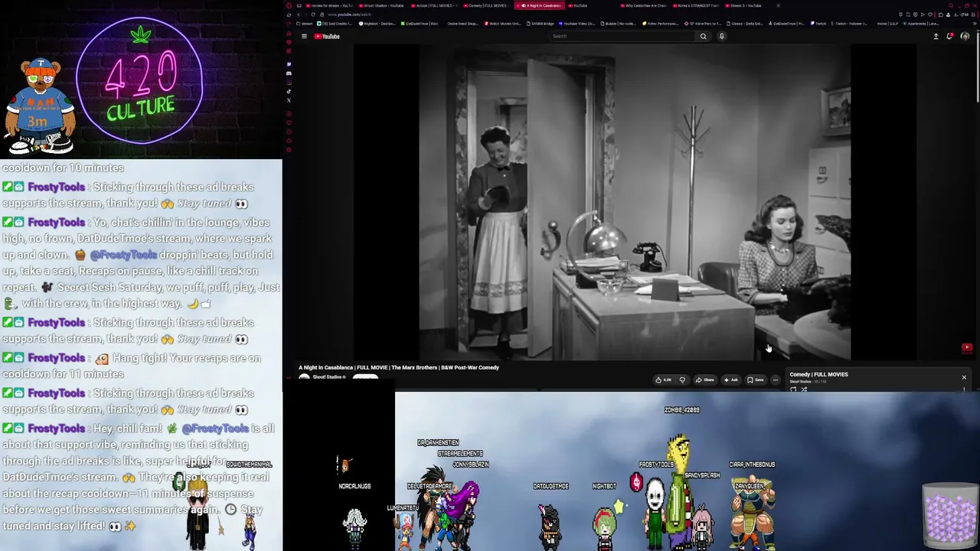Open the Twitch bookmark

(x=818, y=24)
